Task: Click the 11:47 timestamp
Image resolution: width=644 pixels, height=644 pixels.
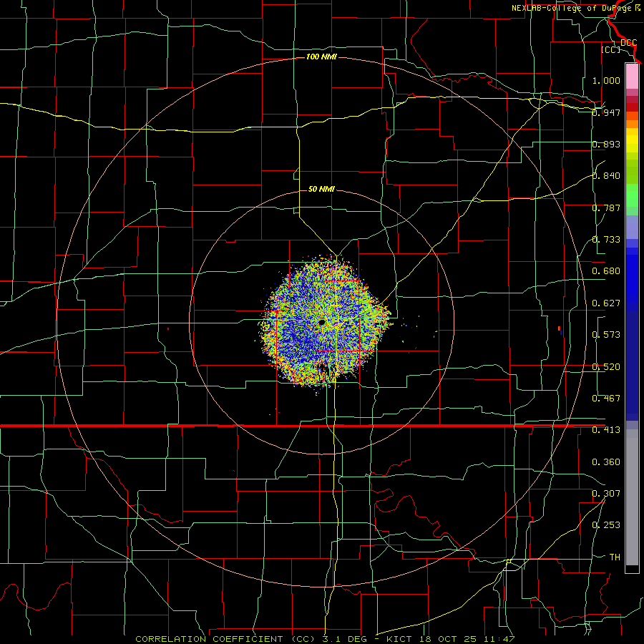Action: click(x=499, y=639)
